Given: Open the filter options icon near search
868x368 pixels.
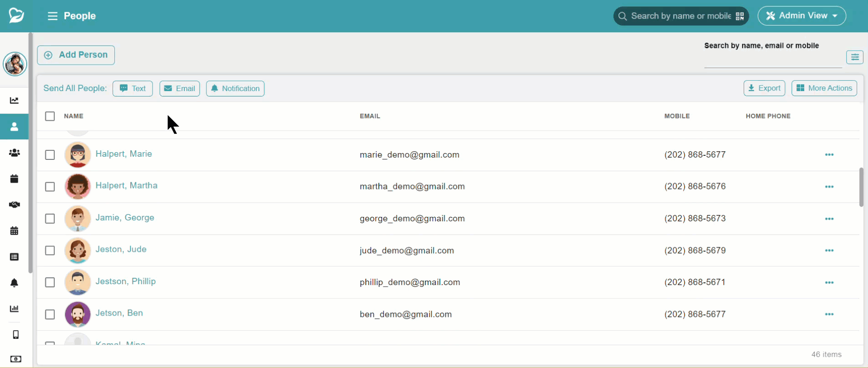Looking at the screenshot, I should (855, 57).
